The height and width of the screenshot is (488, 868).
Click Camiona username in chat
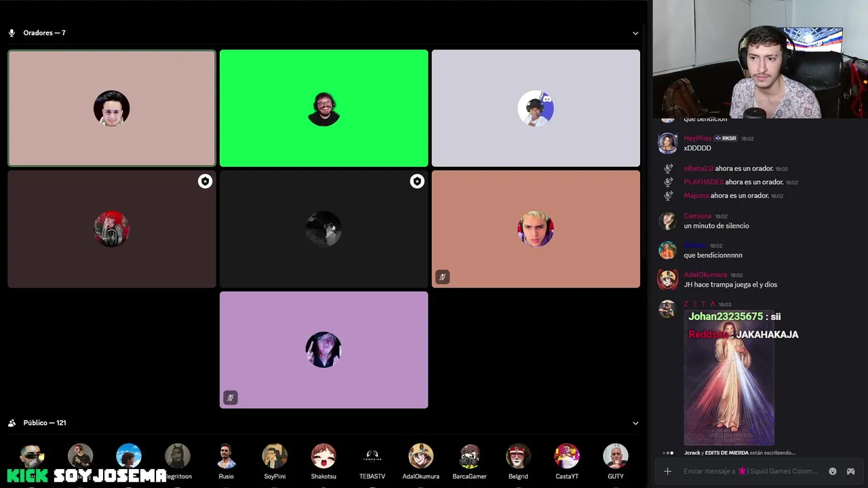[698, 216]
